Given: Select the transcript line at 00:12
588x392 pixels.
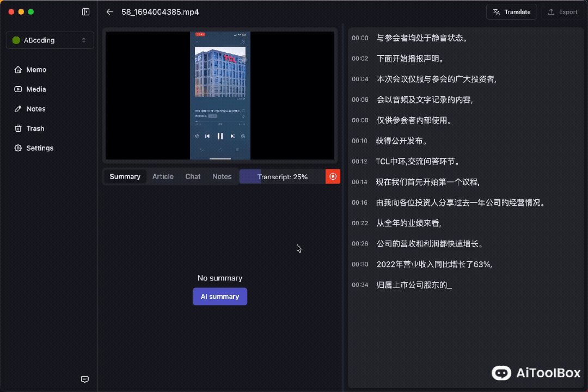Looking at the screenshot, I should coord(417,161).
